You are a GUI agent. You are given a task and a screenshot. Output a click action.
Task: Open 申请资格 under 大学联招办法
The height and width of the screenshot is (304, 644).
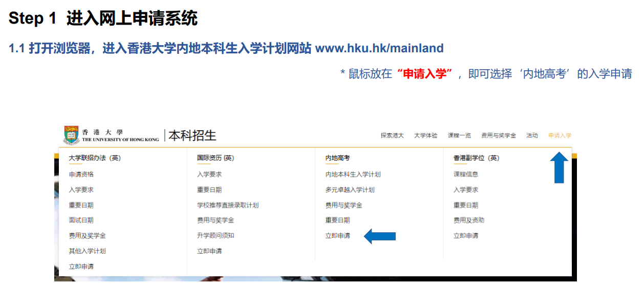click(81, 174)
